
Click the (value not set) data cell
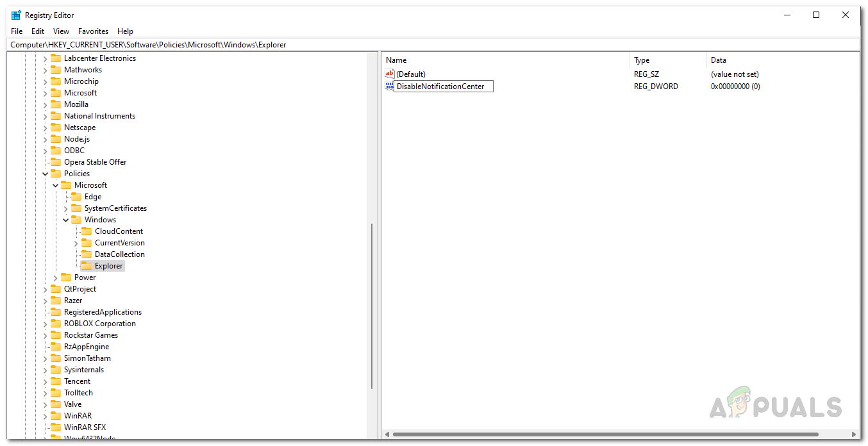click(735, 74)
